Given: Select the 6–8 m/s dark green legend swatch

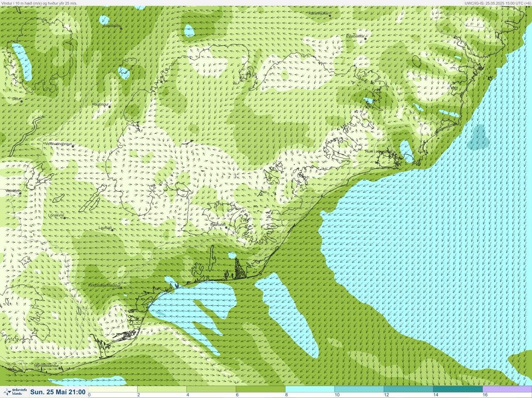Looking at the screenshot, I should pyautogui.click(x=261, y=389).
